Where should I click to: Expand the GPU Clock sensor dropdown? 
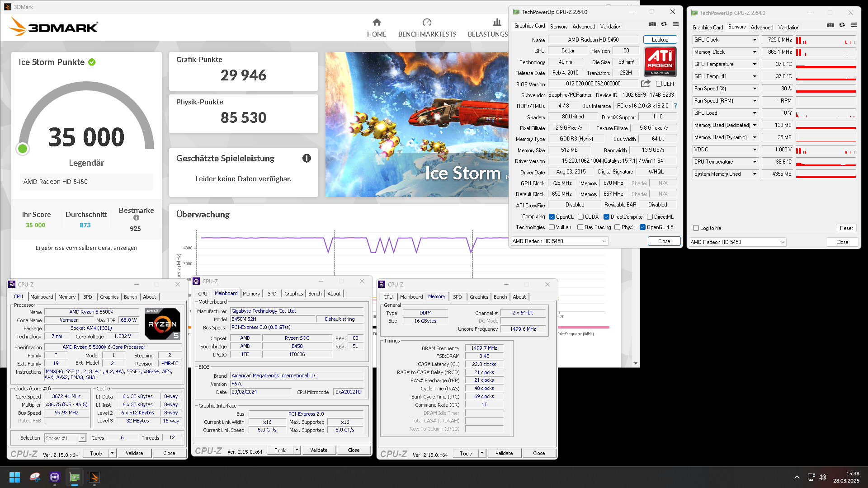pyautogui.click(x=755, y=40)
